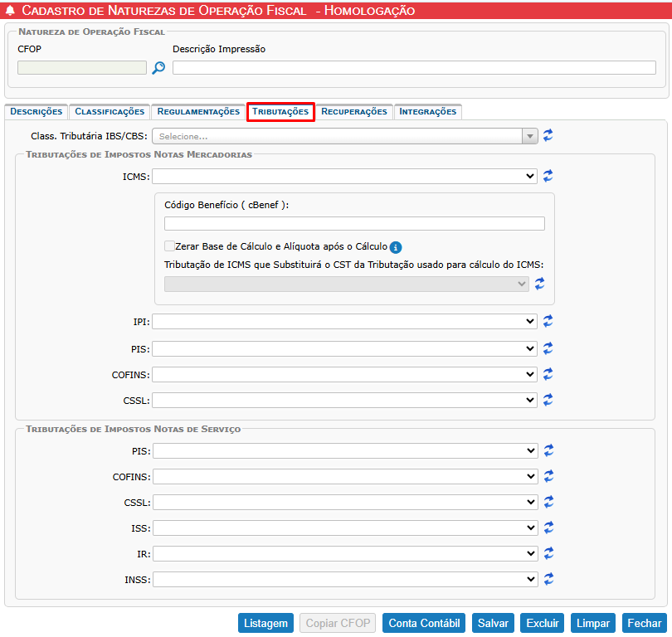The height and width of the screenshot is (637, 672).
Task: Open the Class. Tributária IBS/CBS dropdown
Action: [x=344, y=136]
